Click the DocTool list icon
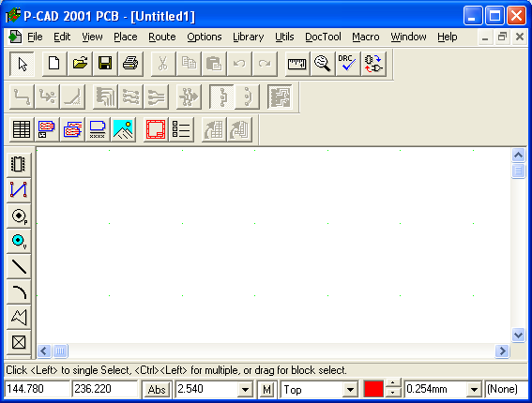The image size is (532, 403). click(x=181, y=129)
